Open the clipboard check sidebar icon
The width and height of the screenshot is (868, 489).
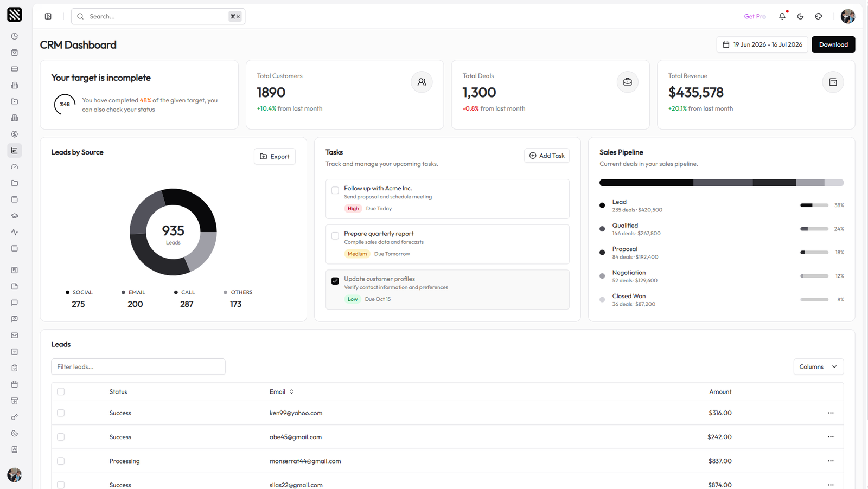15,368
